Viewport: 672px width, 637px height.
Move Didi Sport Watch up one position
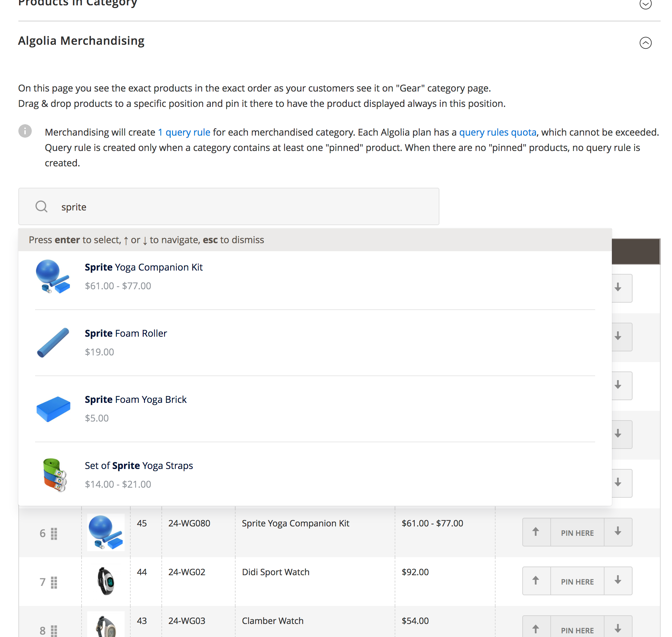[x=536, y=581]
